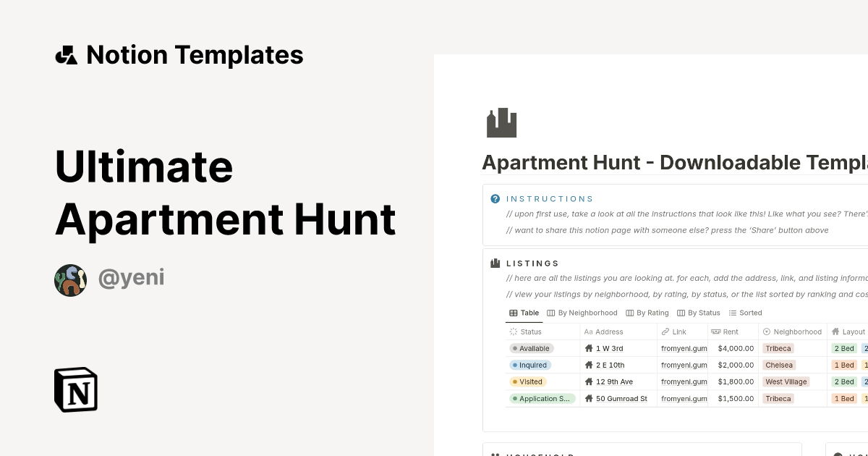Open the fromyeni.gum link for 2 E 10th
Image resolution: width=868 pixels, height=456 pixels.
click(684, 365)
